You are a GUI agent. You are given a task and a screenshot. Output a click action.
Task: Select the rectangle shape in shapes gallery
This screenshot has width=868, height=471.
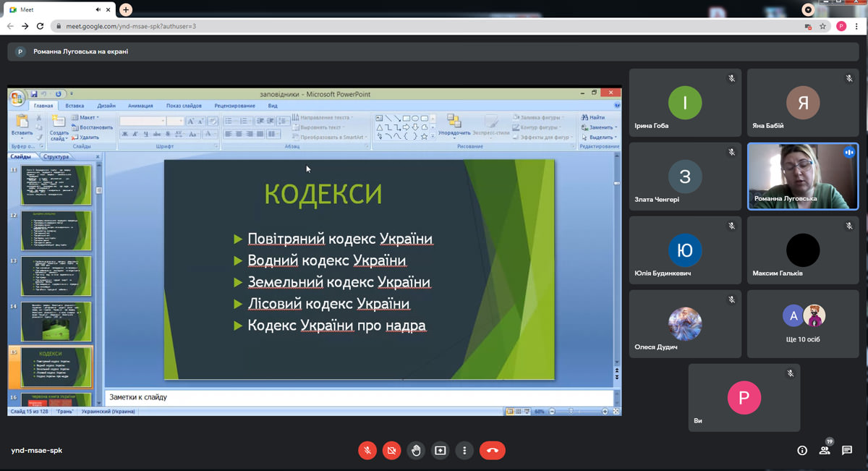407,118
